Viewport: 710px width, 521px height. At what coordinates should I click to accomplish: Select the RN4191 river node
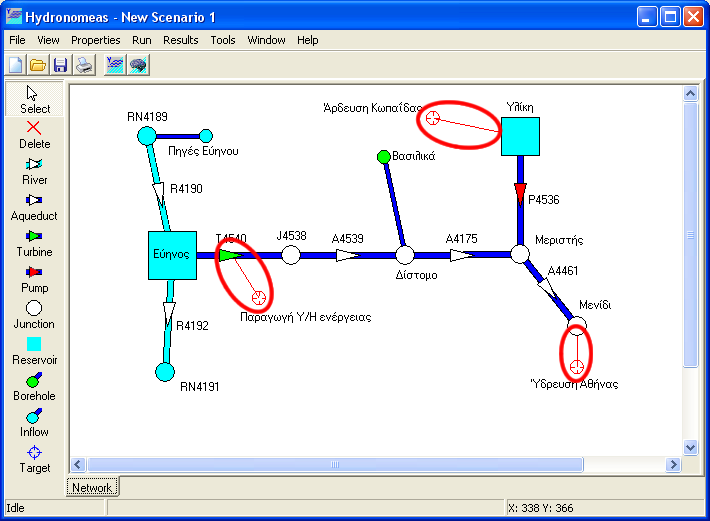[x=165, y=372]
